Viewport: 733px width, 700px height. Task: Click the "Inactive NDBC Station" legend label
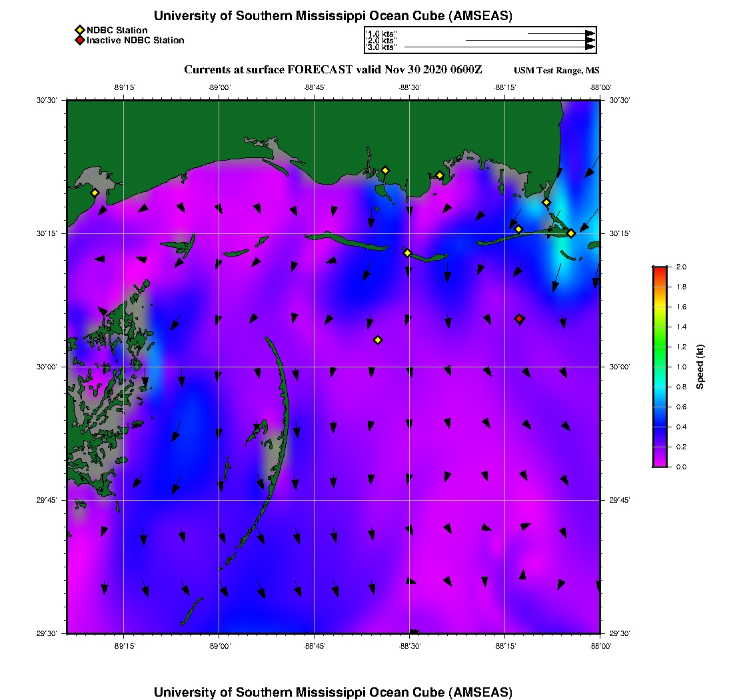tap(135, 41)
